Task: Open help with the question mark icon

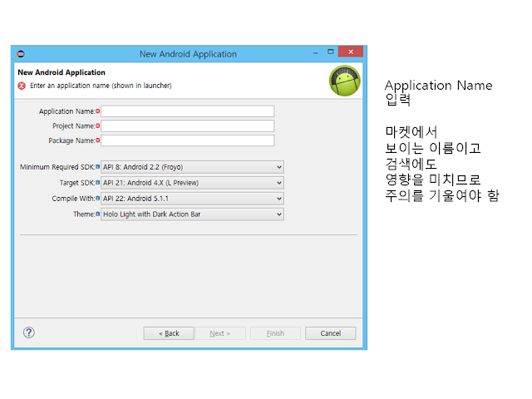Action: (x=29, y=332)
